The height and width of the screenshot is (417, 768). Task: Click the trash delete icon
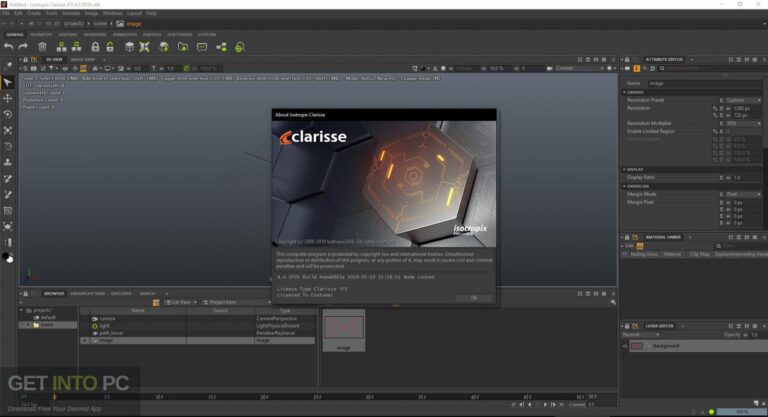pos(43,47)
